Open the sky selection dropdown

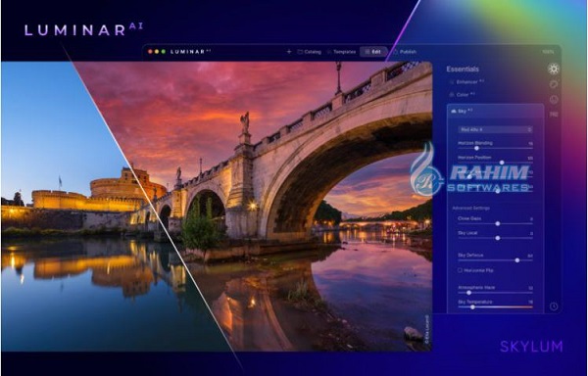495,129
